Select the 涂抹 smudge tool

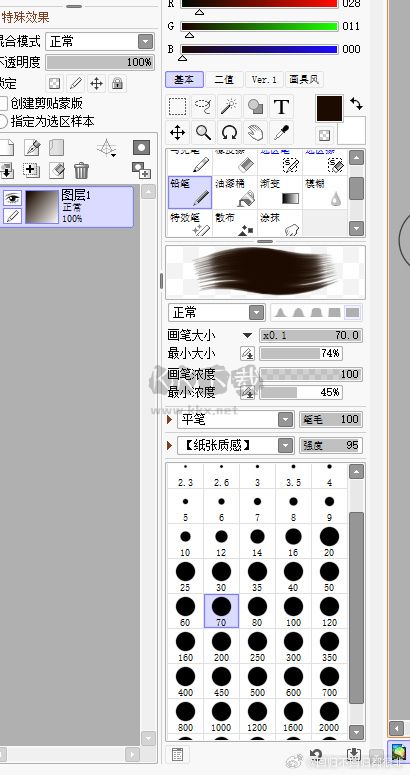coord(280,223)
